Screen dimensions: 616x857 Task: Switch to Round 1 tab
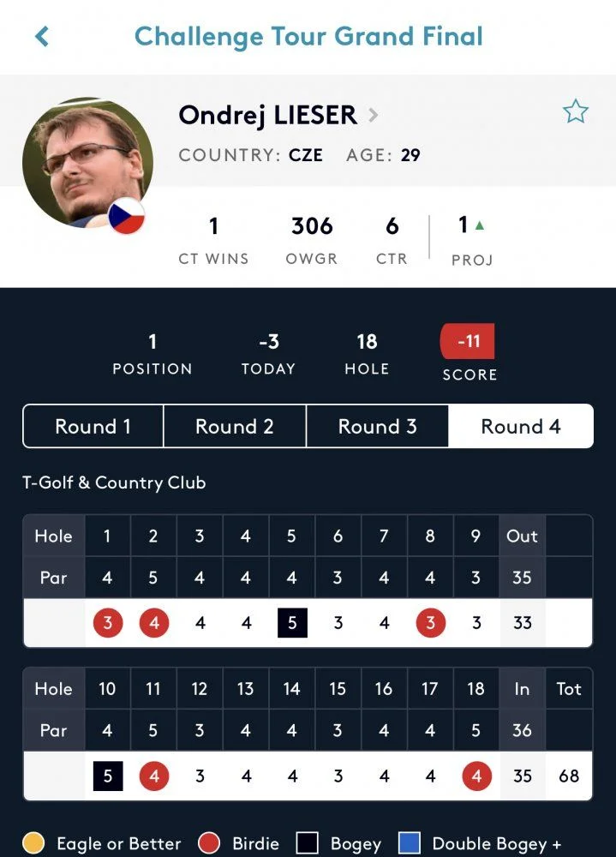[93, 426]
